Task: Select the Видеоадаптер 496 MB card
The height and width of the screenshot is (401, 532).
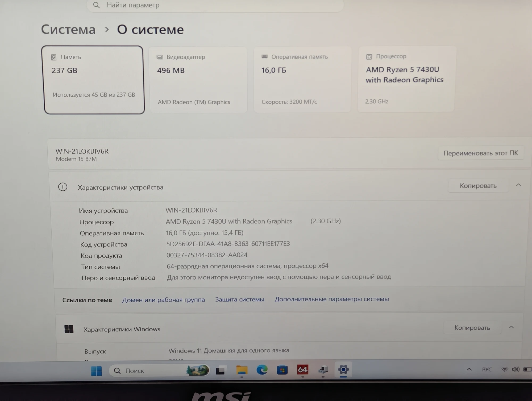Action: 198,79
